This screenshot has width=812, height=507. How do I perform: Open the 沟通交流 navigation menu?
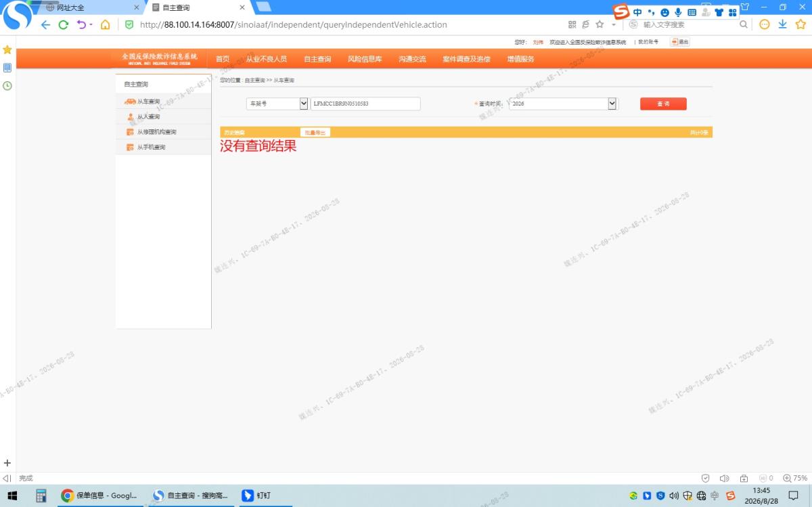click(x=412, y=59)
